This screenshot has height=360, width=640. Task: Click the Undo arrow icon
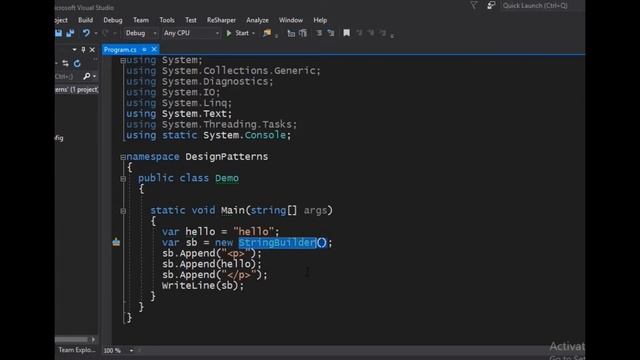(86, 33)
